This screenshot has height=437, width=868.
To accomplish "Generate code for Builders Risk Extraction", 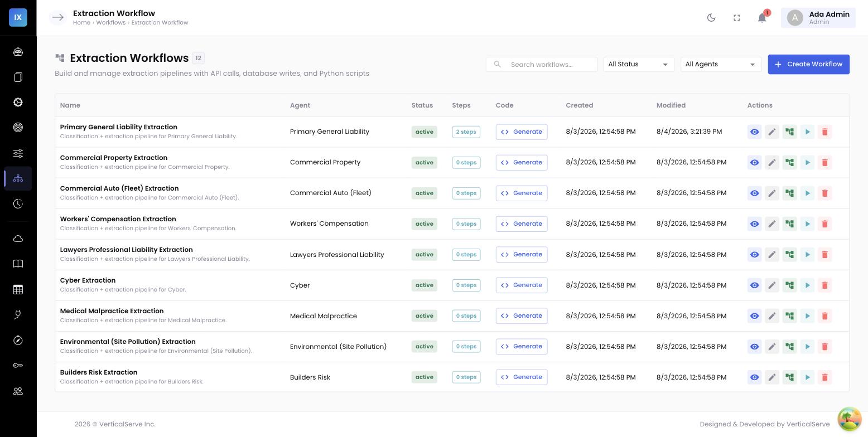I will pyautogui.click(x=522, y=377).
